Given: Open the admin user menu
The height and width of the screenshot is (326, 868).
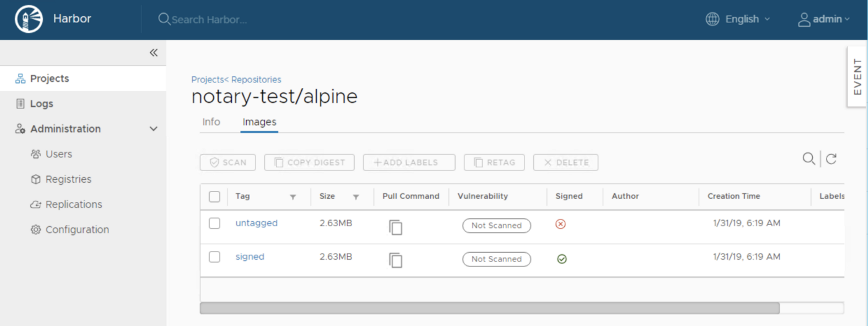Looking at the screenshot, I should [x=823, y=19].
